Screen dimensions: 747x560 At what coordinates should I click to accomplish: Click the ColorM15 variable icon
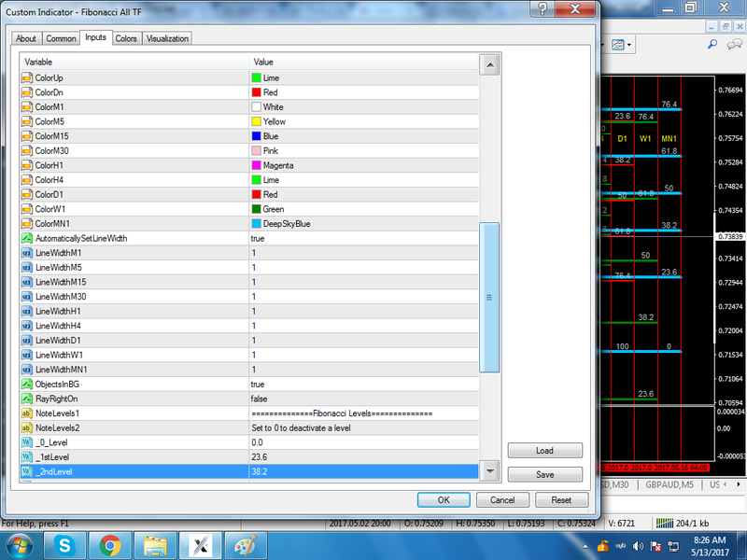coord(27,136)
